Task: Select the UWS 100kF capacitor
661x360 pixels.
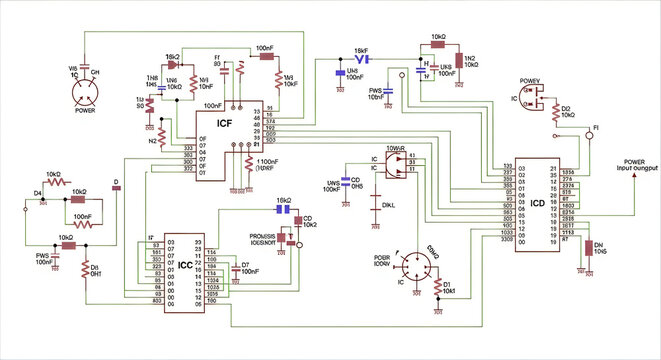Action: coord(346,182)
